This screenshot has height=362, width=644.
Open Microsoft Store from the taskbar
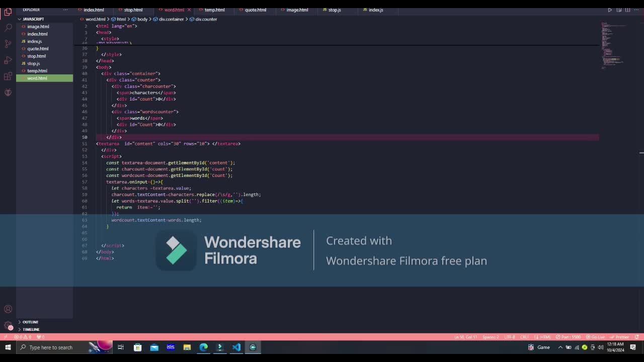click(x=137, y=347)
